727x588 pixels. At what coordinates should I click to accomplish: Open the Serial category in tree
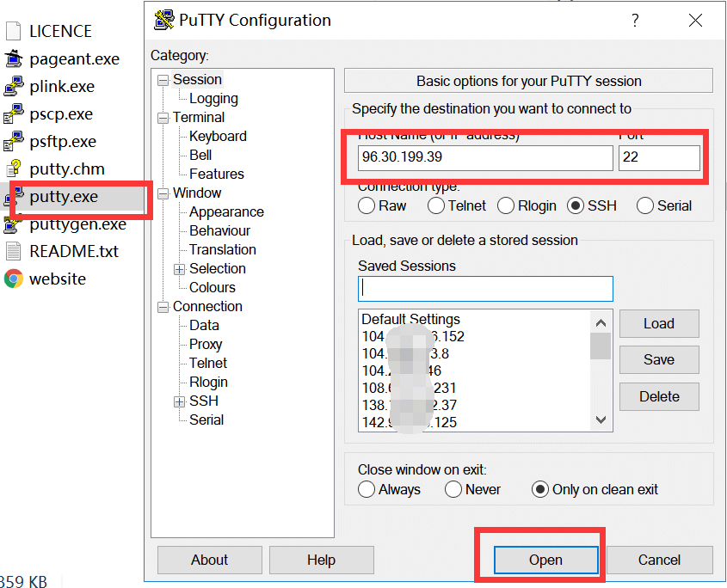pyautogui.click(x=206, y=420)
